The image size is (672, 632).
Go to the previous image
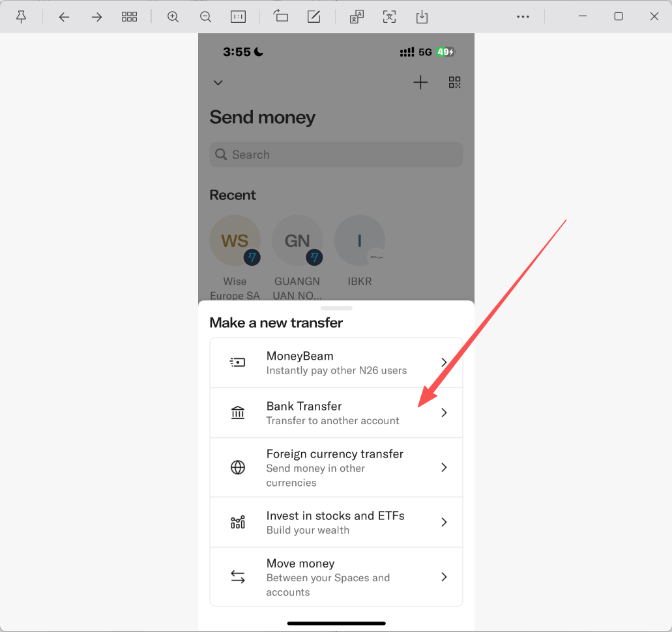65,17
